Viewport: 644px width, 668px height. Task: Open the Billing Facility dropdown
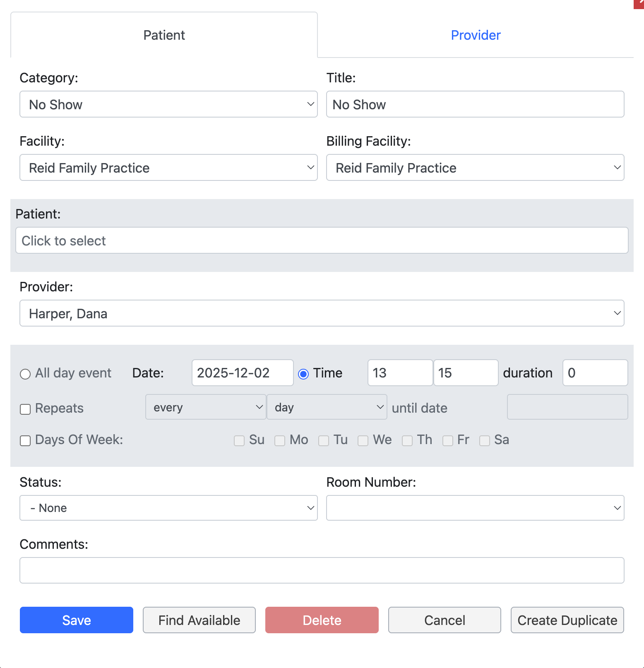tap(475, 168)
